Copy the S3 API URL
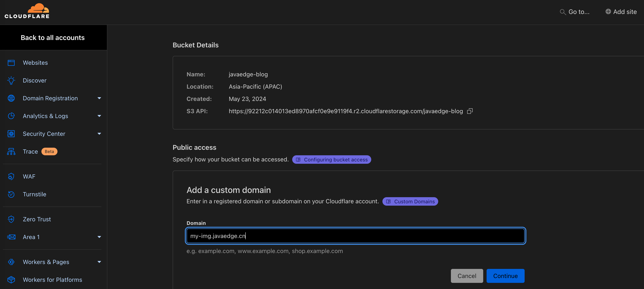 (x=470, y=111)
